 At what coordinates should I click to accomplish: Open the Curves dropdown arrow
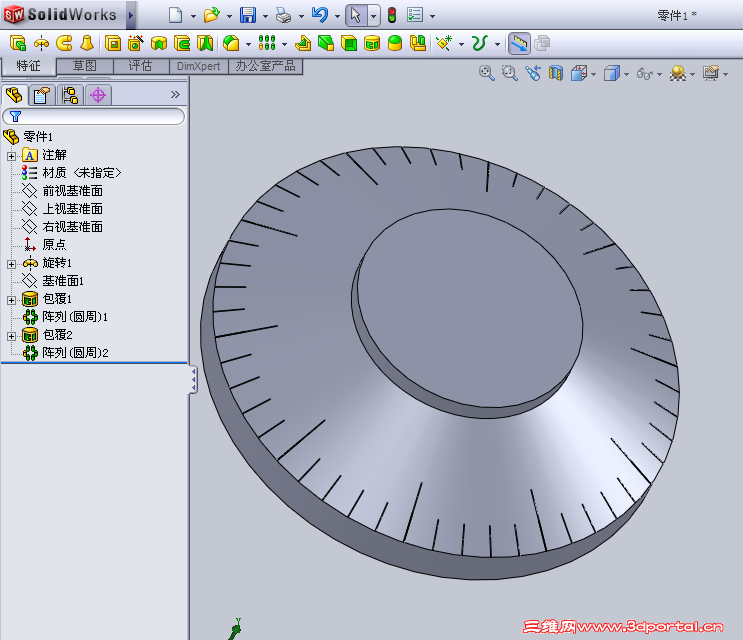pyautogui.click(x=497, y=45)
